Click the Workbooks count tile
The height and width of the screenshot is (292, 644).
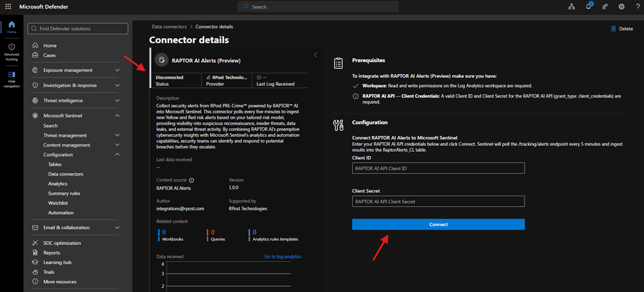click(x=171, y=235)
